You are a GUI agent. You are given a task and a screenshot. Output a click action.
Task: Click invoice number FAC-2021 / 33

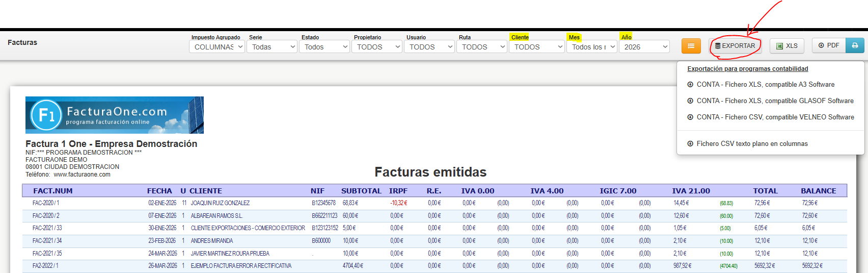click(x=47, y=228)
